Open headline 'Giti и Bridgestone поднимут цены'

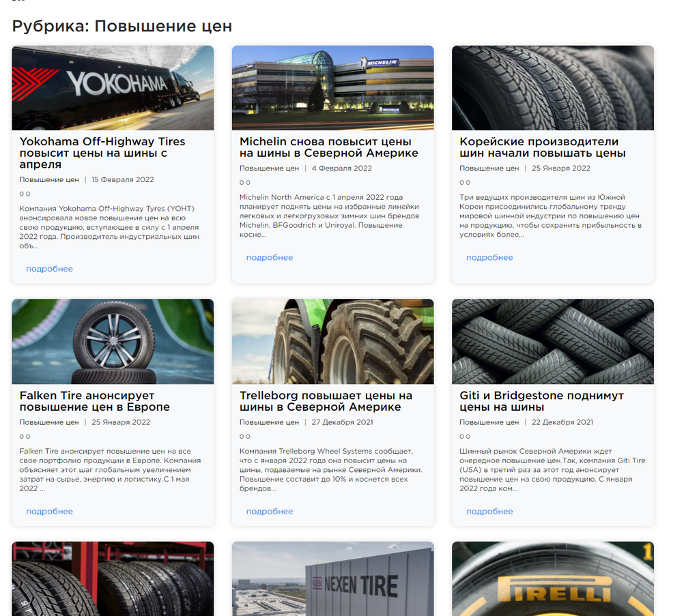541,401
